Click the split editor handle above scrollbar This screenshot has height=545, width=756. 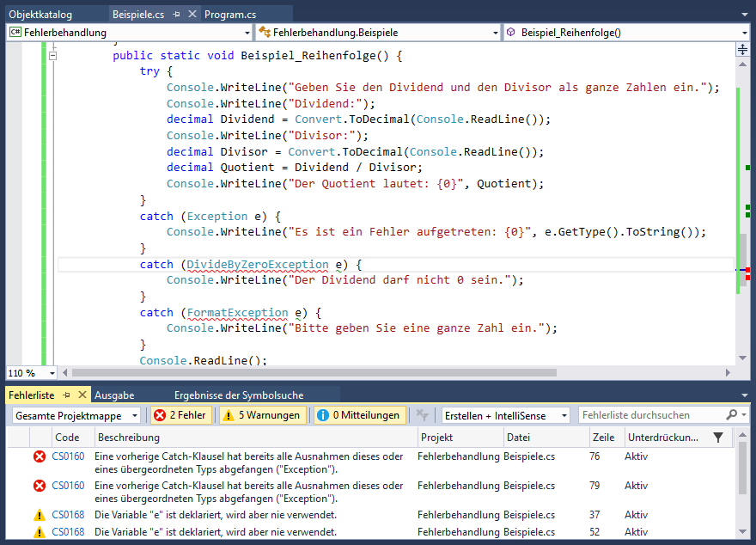[x=742, y=50]
